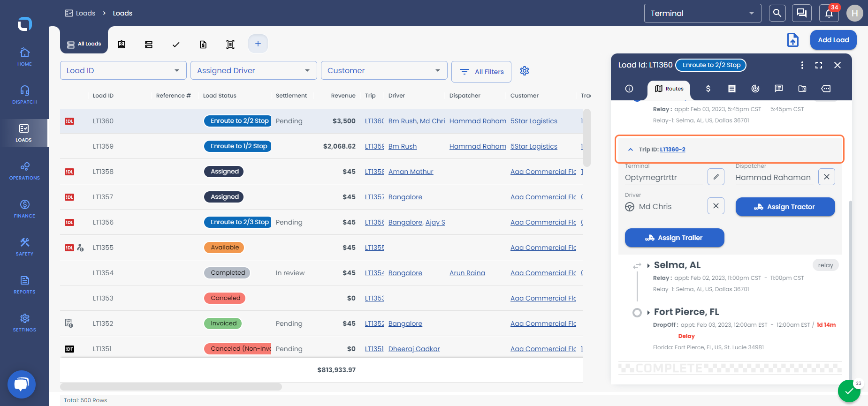Open the Load ID filter dropdown

[123, 70]
